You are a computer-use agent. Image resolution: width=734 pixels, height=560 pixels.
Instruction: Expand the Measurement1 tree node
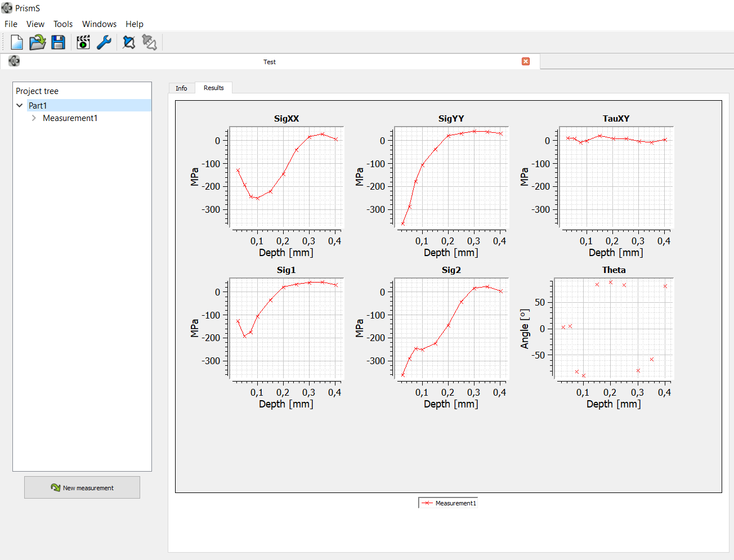click(x=34, y=118)
